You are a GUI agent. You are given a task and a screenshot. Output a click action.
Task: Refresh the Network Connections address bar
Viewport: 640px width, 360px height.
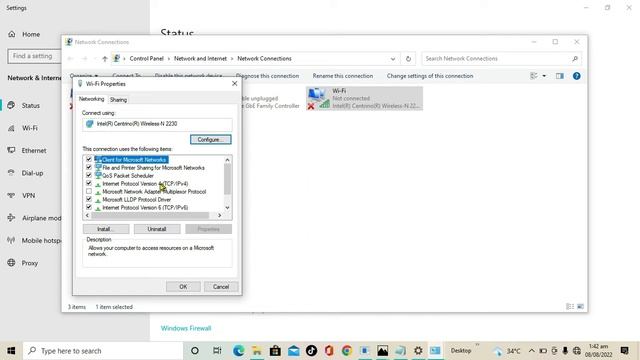408,59
